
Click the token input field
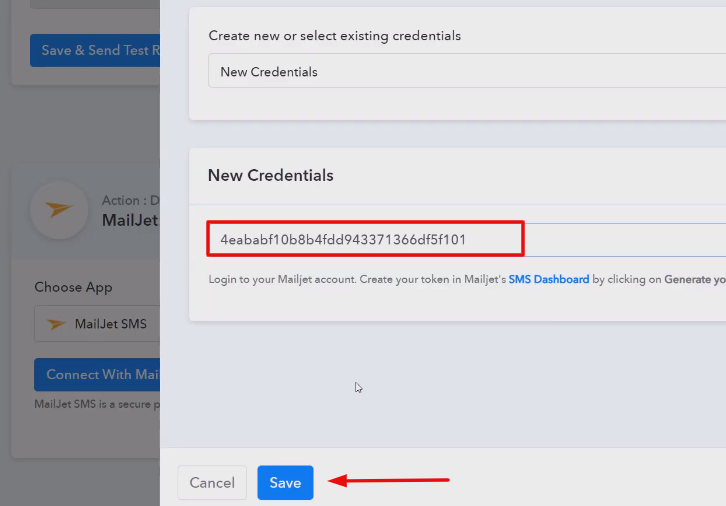[467, 239]
